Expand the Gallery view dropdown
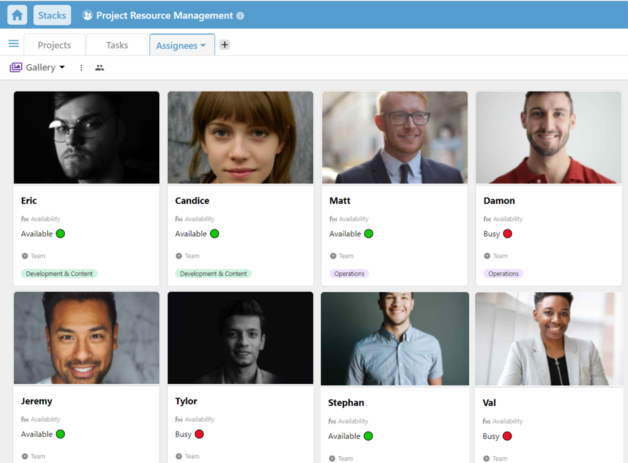This screenshot has height=463, width=628. (62, 68)
